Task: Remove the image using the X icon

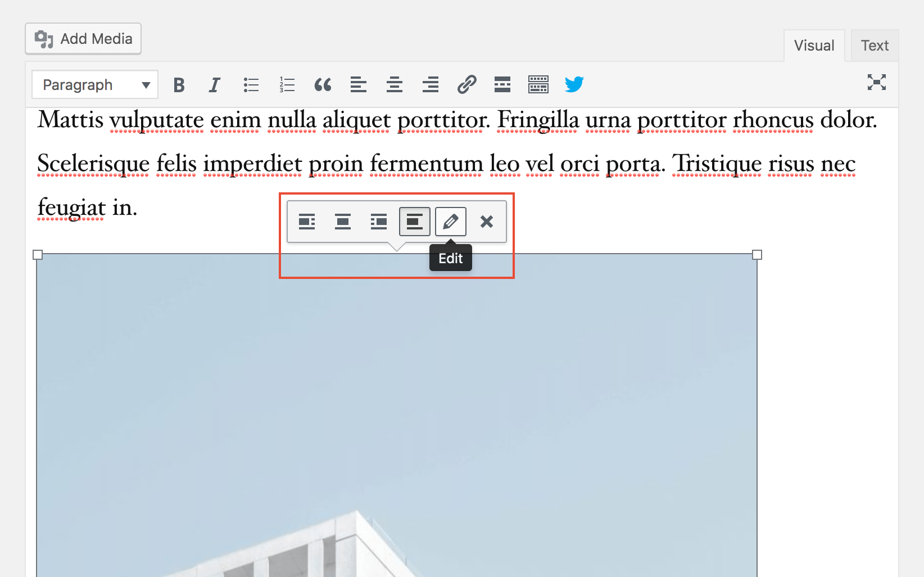Action: click(487, 222)
